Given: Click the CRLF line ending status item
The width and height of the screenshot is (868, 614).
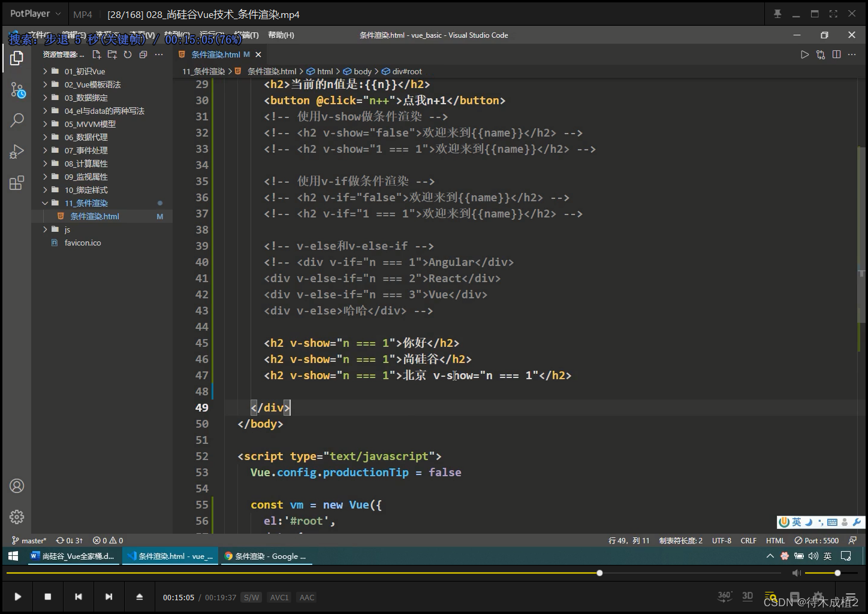Looking at the screenshot, I should pyautogui.click(x=749, y=540).
